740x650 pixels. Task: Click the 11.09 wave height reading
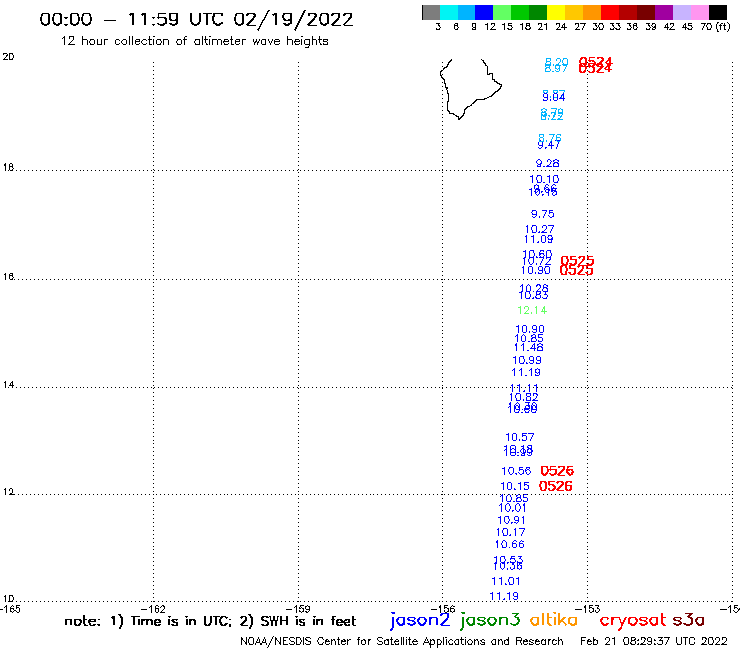point(538,239)
